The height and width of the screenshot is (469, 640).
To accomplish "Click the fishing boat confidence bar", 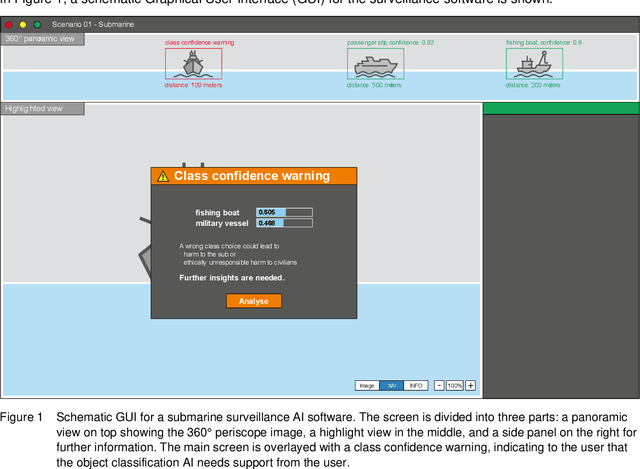I will pyautogui.click(x=285, y=212).
